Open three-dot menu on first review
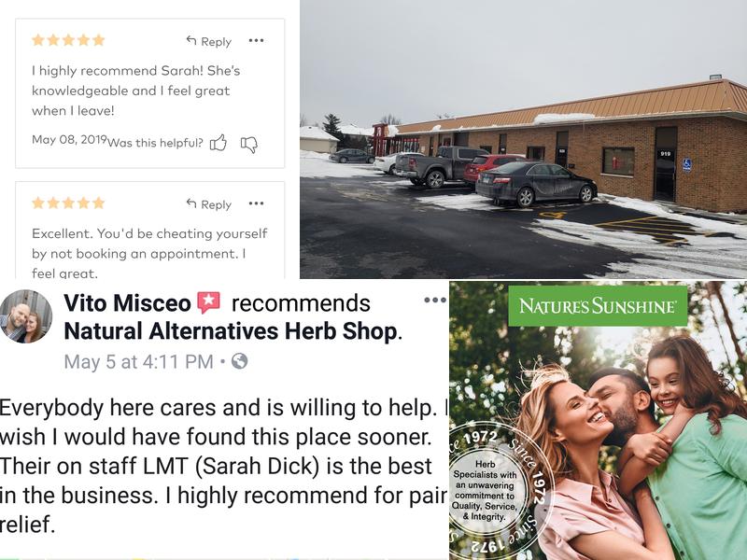 coord(256,40)
